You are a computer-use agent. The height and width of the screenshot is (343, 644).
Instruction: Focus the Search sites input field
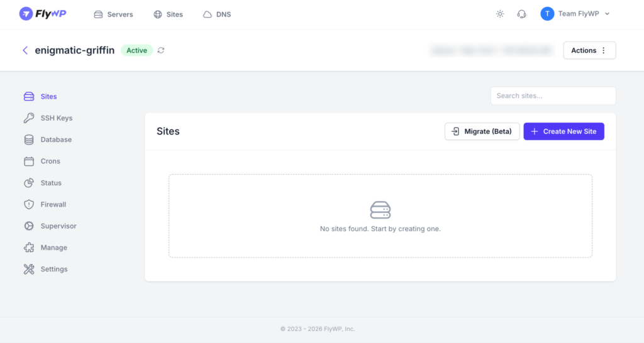coord(553,96)
